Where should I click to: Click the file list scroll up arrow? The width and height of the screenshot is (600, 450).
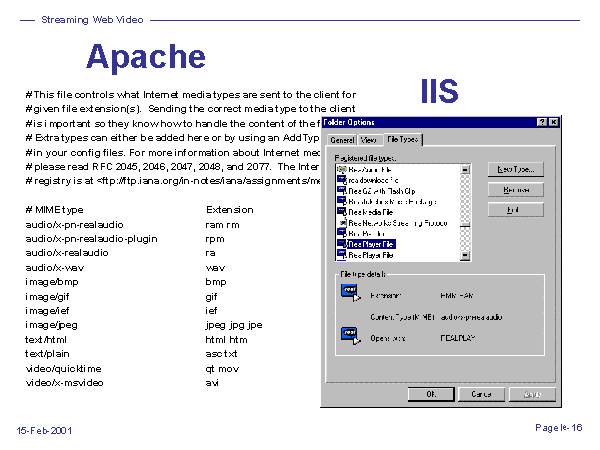[465, 169]
